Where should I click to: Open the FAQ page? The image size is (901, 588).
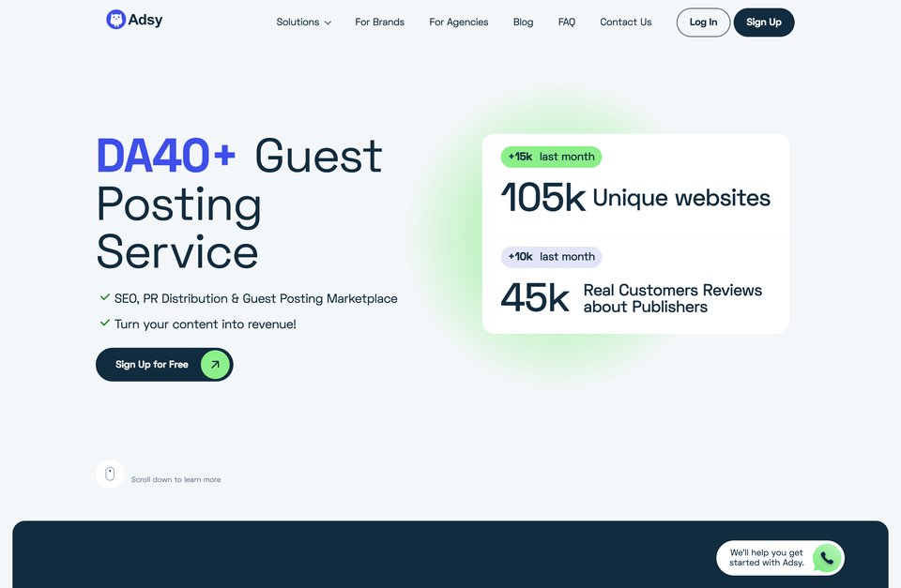point(567,22)
